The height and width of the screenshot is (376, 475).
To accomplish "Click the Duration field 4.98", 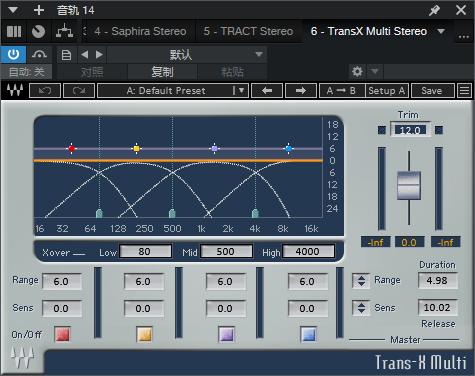I will [x=438, y=281].
